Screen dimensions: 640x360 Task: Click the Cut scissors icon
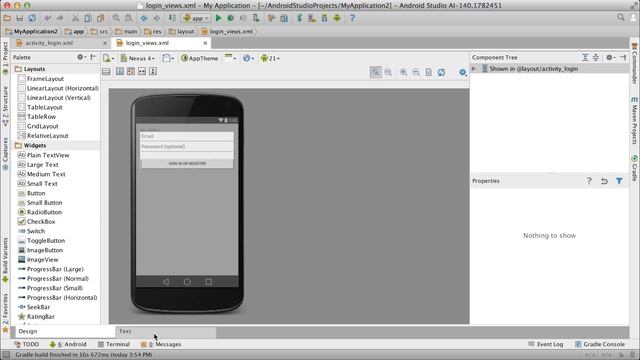(76, 18)
